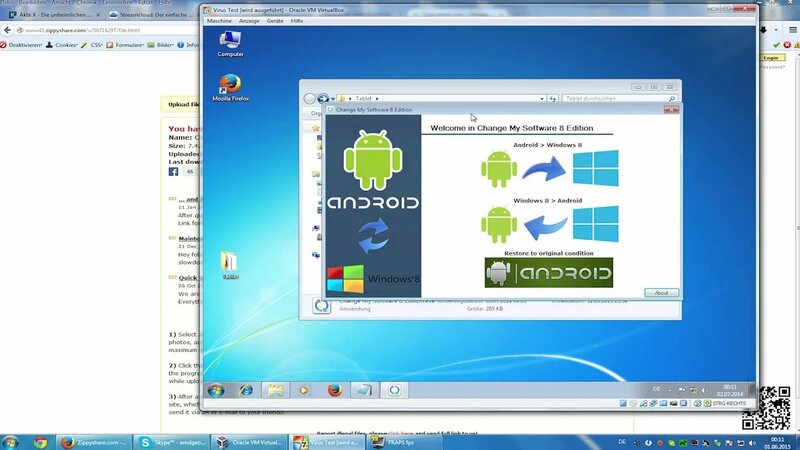This screenshot has height=450, width=800.
Task: Open Windows Media Player from VM taskbar
Action: click(304, 390)
